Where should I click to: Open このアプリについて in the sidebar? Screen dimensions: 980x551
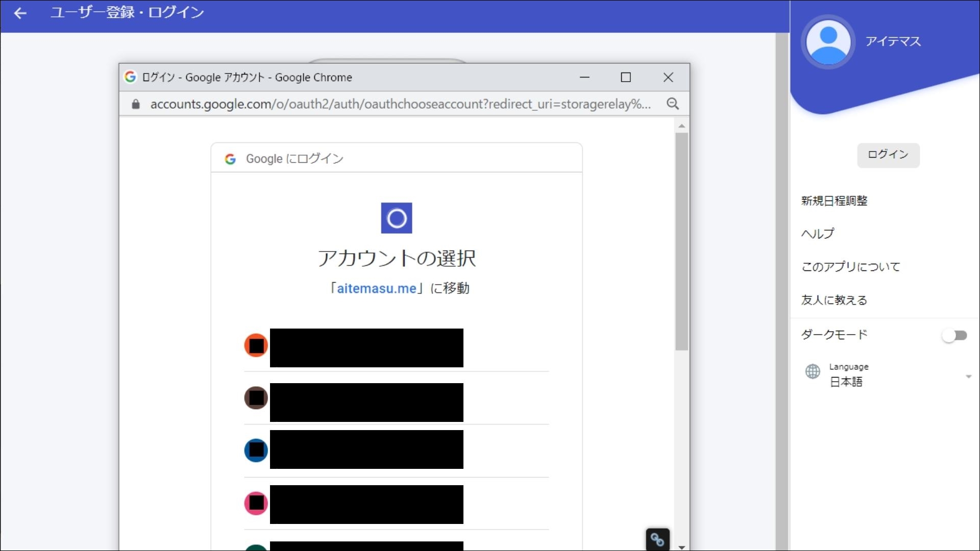click(850, 266)
